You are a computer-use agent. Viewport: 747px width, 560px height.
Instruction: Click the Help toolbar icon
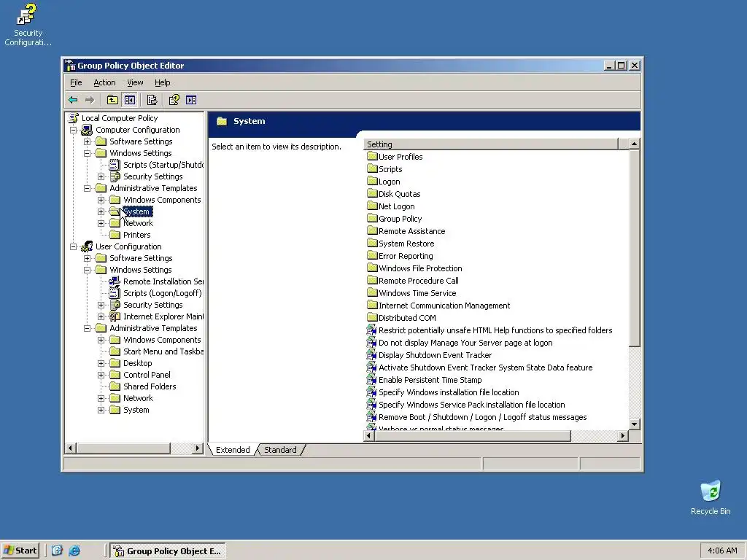point(174,100)
